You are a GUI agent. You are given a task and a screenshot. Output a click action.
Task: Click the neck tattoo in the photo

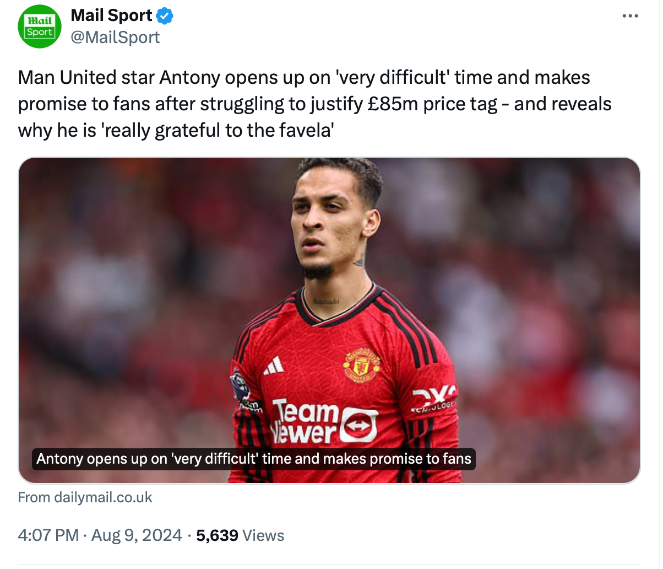[x=359, y=263]
